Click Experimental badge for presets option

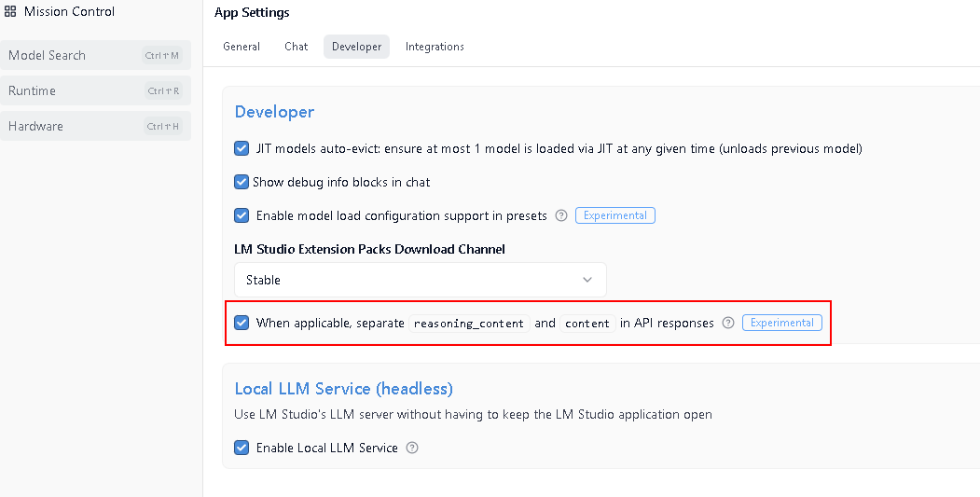click(x=615, y=215)
